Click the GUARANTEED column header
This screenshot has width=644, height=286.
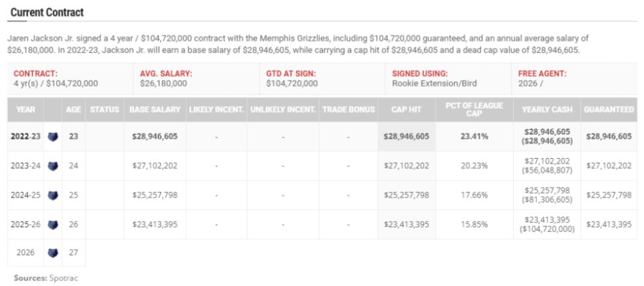click(x=608, y=109)
